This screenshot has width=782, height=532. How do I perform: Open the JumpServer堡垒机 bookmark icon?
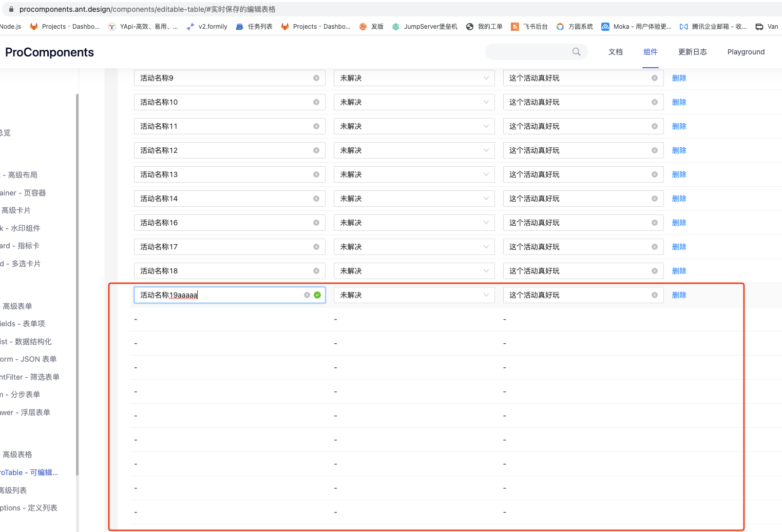395,26
